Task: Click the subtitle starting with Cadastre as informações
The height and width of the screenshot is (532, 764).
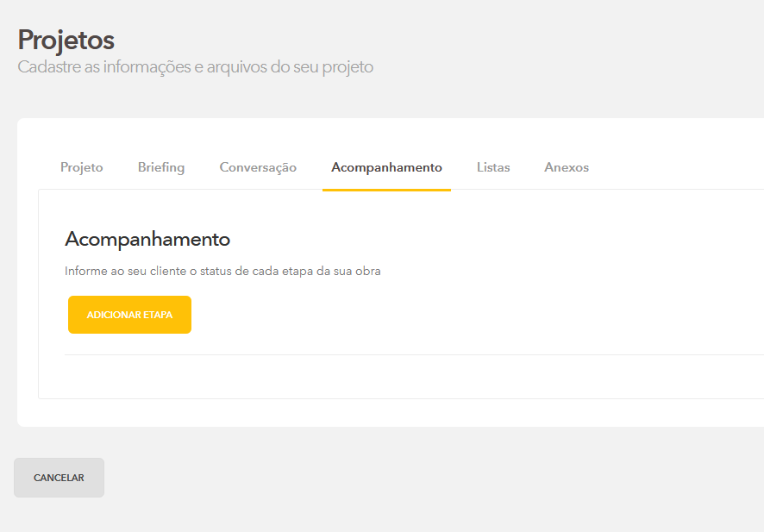Action: click(196, 67)
